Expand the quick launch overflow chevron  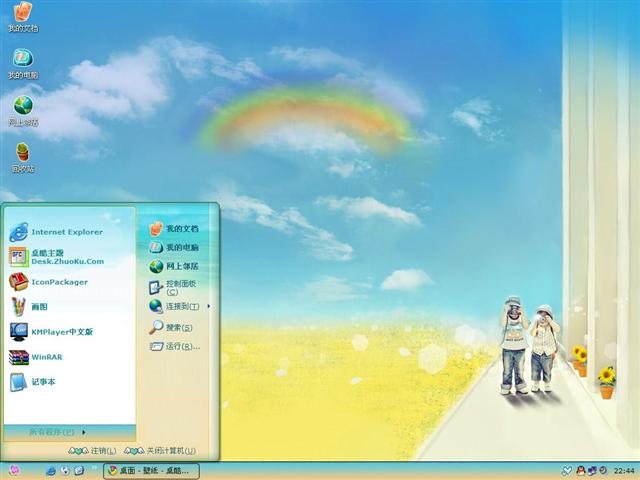pos(93,468)
